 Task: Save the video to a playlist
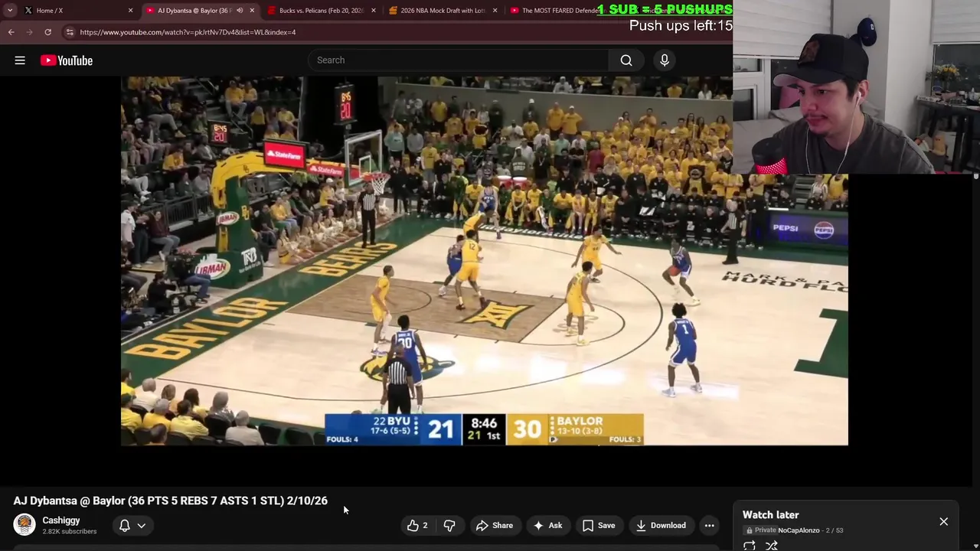pos(599,526)
